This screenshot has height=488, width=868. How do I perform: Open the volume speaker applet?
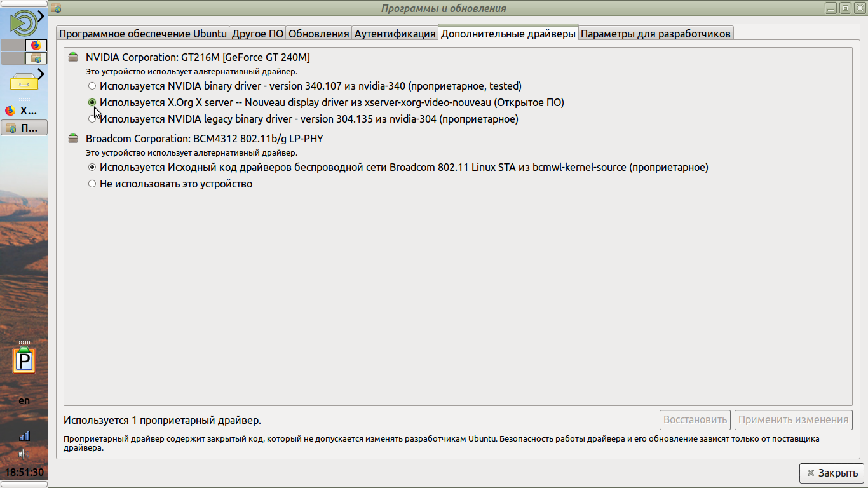(x=24, y=454)
